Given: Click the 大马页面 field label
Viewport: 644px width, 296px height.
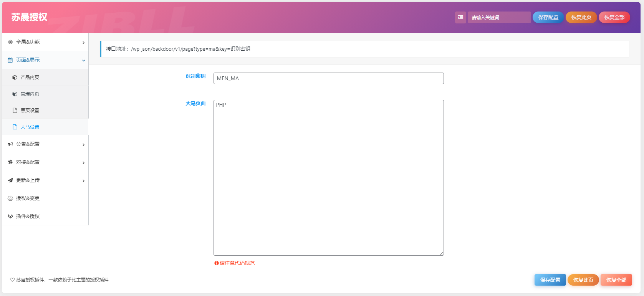Looking at the screenshot, I should click(195, 103).
